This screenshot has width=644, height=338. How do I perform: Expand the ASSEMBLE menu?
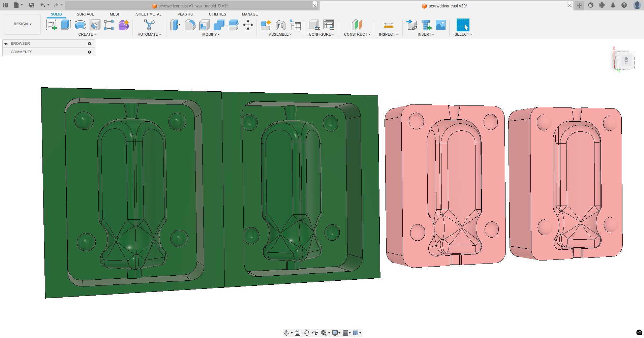(x=280, y=34)
